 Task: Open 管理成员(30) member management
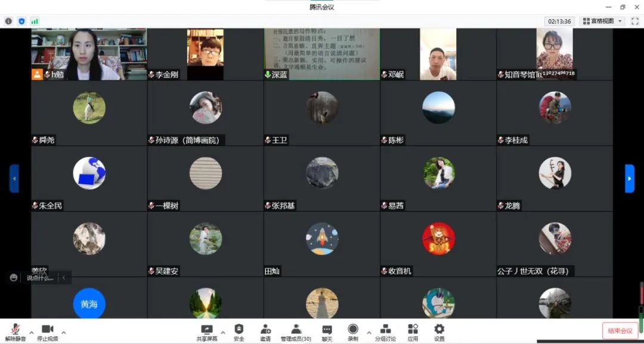[296, 333]
